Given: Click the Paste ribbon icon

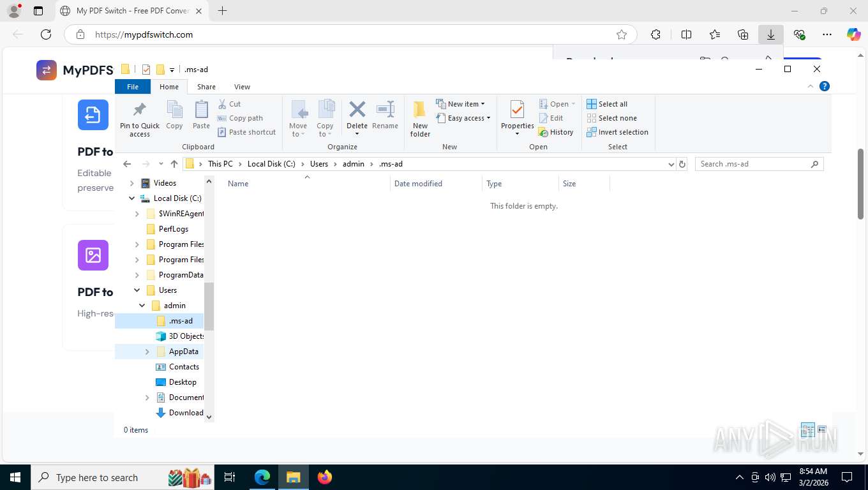Looking at the screenshot, I should (x=201, y=115).
